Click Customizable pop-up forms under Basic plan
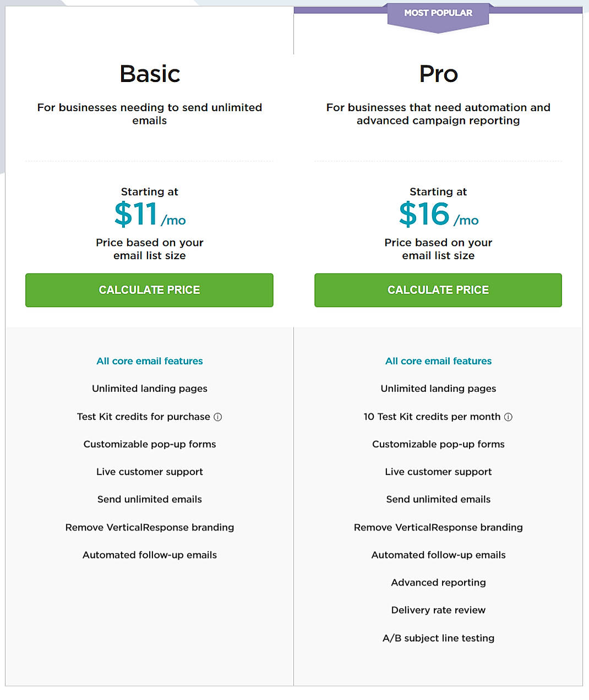The image size is (589, 700). 149,444
